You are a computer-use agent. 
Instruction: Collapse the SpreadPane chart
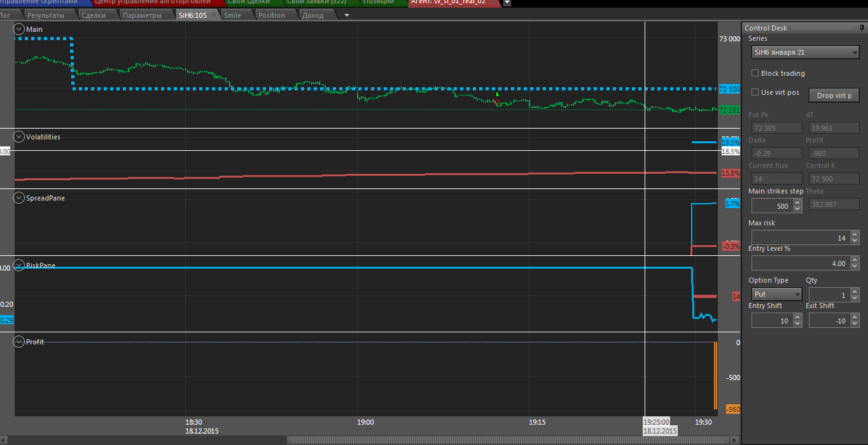(19, 198)
